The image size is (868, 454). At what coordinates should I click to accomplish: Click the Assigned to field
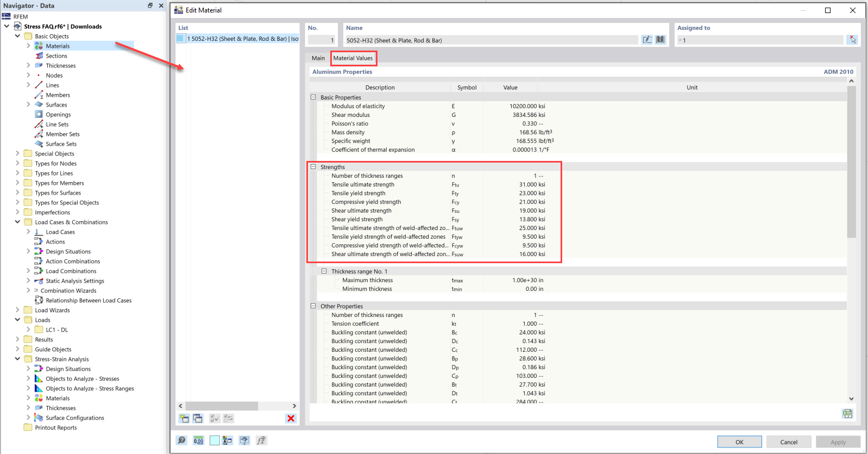click(x=760, y=40)
